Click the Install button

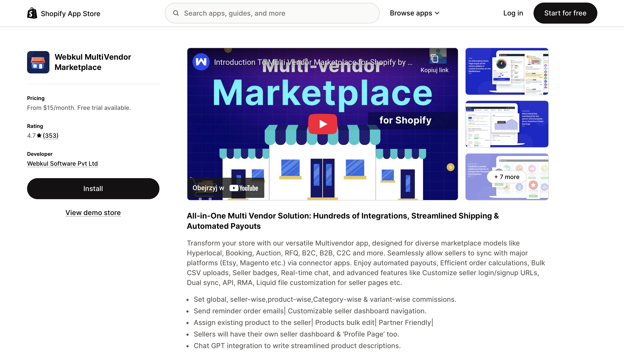(x=93, y=189)
